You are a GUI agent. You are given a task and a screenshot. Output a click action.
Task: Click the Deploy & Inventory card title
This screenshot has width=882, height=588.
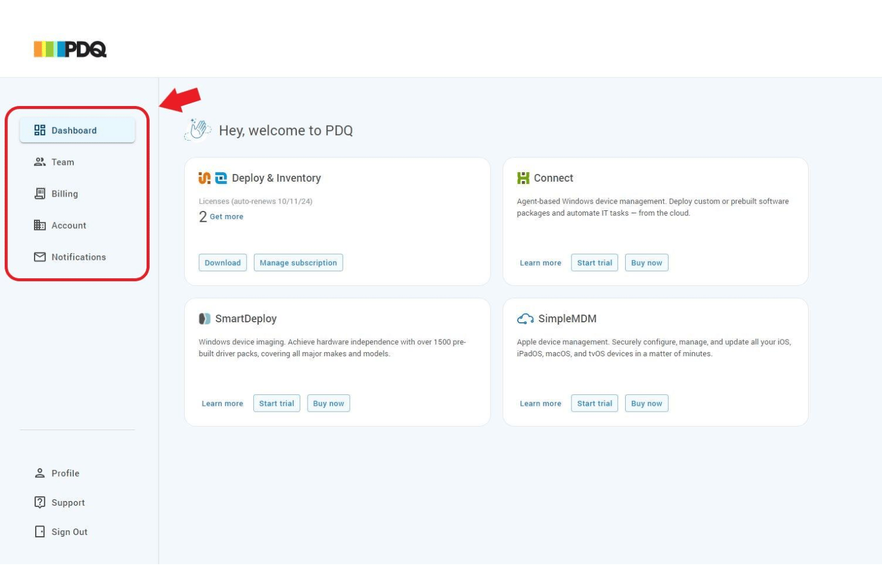277,178
